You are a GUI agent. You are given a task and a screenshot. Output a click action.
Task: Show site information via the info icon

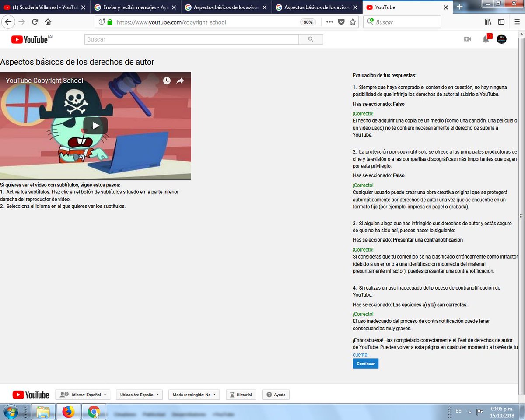[x=101, y=22]
